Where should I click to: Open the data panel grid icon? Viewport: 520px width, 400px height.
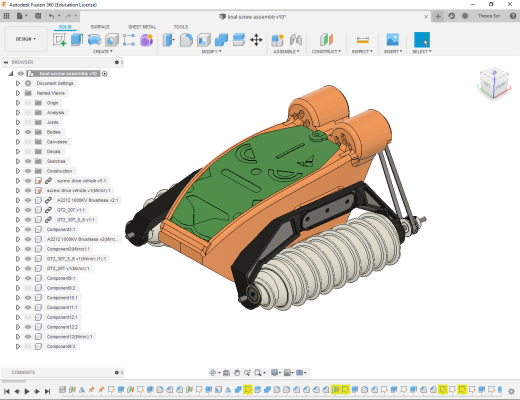6,16
